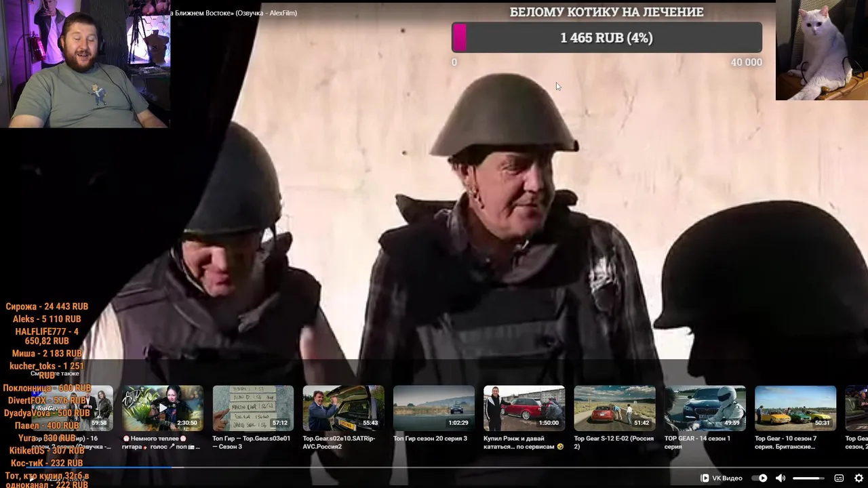Image resolution: width=868 pixels, height=488 pixels.
Task: Open the player settings gear
Action: (859, 478)
